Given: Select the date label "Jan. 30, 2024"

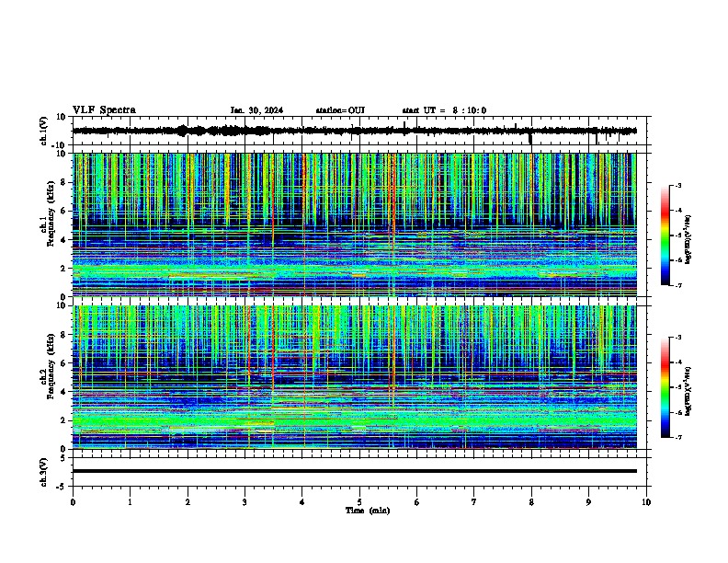Looking at the screenshot, I should click(x=256, y=110).
